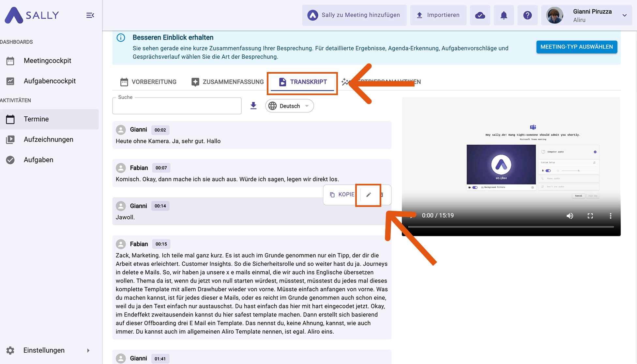The image size is (637, 364).
Task: Open the help question mark
Action: (x=527, y=15)
